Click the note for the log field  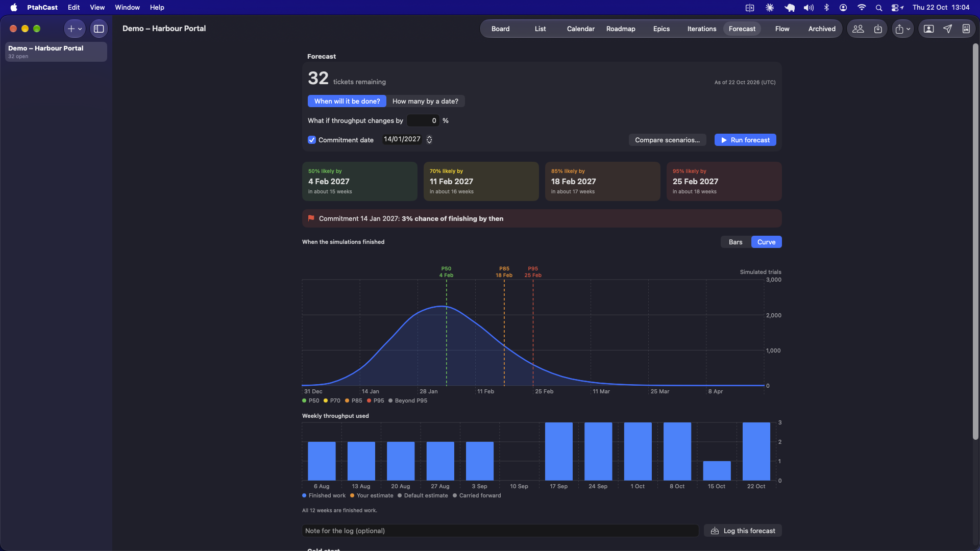tap(500, 531)
